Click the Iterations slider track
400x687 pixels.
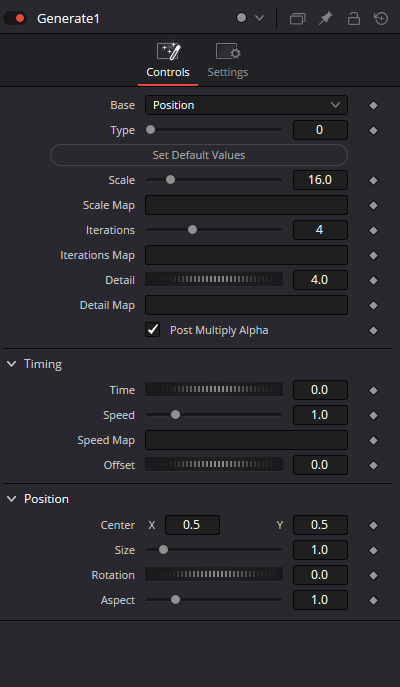[214, 230]
